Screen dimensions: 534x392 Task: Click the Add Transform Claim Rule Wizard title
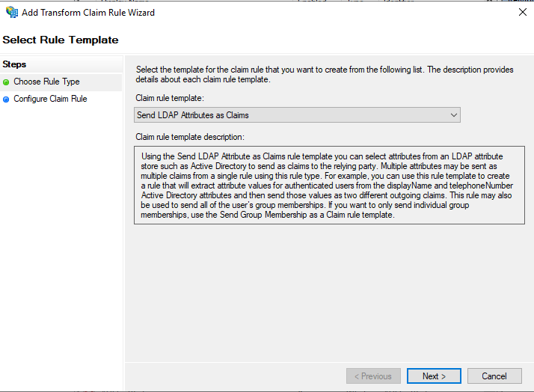tap(88, 13)
